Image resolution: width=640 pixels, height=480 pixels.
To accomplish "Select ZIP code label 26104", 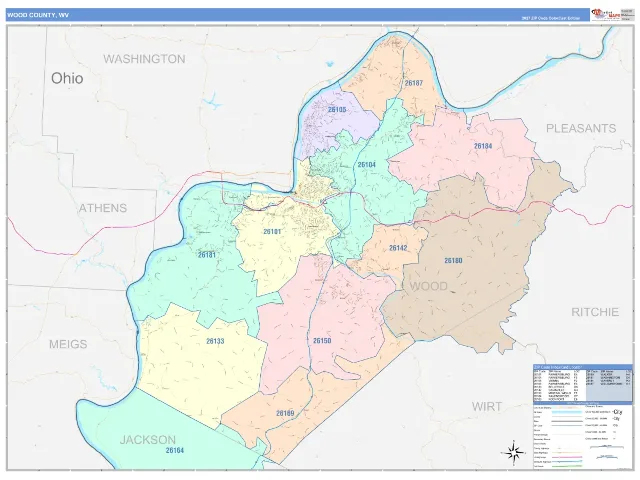I will pos(367,164).
